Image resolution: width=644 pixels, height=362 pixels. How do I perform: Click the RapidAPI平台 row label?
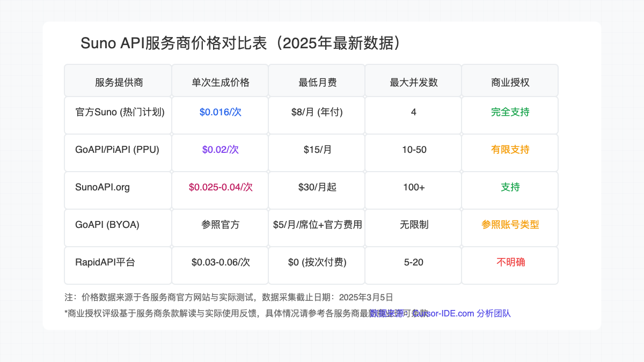pos(105,262)
